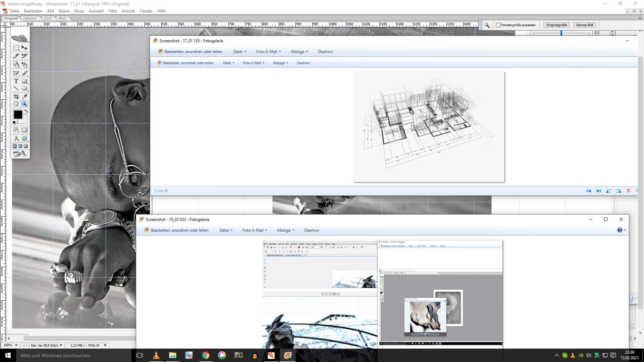Select the Hand tool in toolbox
The height and width of the screenshot is (362, 644).
click(16, 104)
